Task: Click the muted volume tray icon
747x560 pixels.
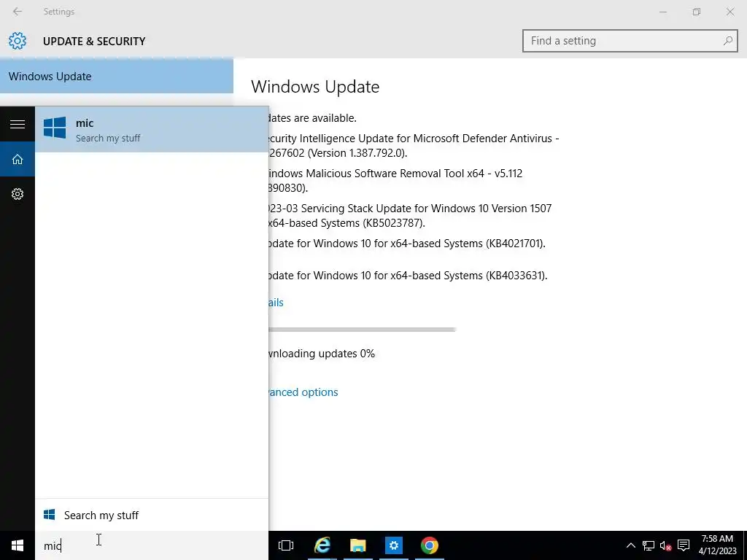Action: tap(665, 545)
